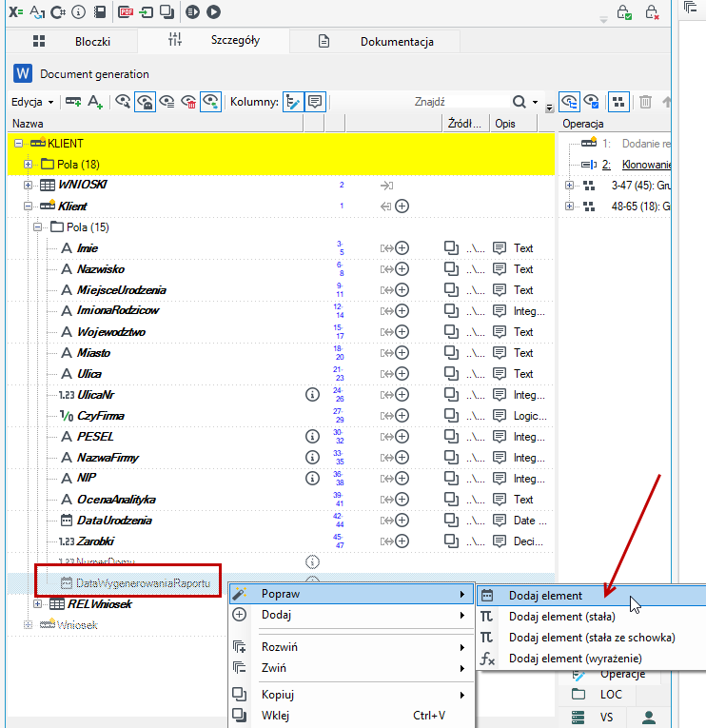706x728 pixels.
Task: Toggle the eye-with-trash visibility filter
Action: click(x=188, y=102)
